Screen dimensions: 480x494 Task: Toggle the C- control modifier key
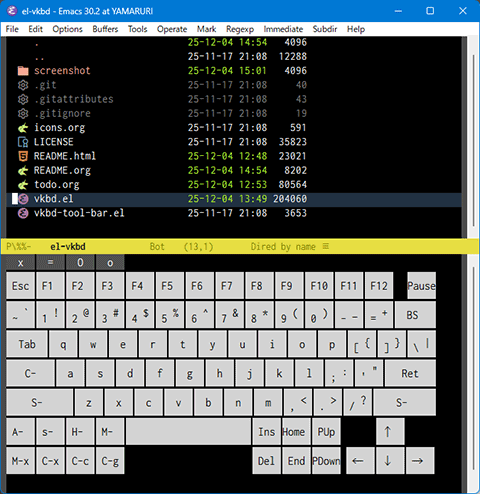pyautogui.click(x=30, y=373)
